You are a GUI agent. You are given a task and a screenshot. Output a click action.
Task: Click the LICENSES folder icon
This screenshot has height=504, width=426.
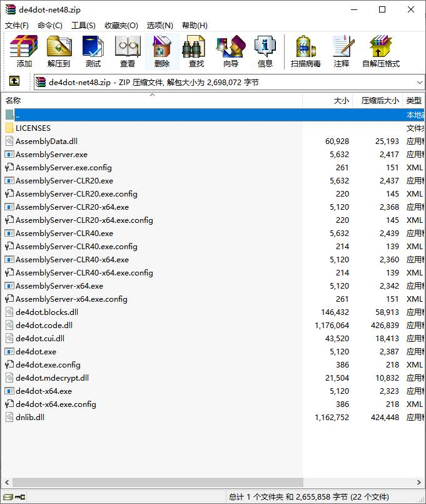click(9, 128)
